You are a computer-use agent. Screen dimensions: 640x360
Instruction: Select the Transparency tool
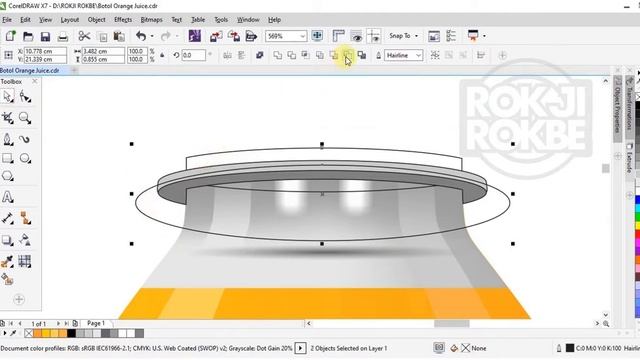point(25,240)
